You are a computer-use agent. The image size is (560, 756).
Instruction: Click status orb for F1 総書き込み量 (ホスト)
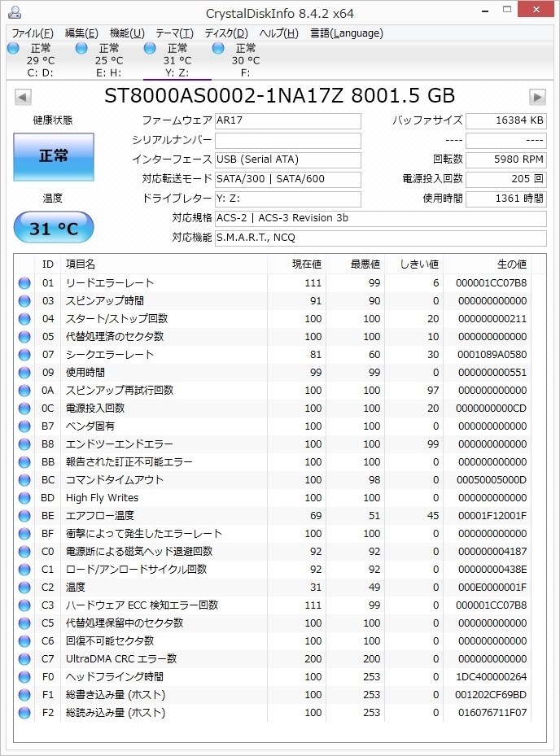[x=24, y=695]
